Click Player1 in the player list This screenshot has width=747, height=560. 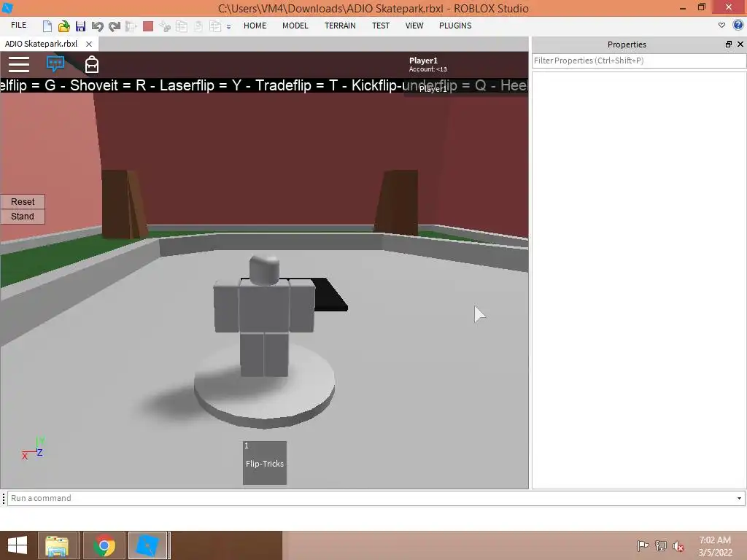(433, 89)
